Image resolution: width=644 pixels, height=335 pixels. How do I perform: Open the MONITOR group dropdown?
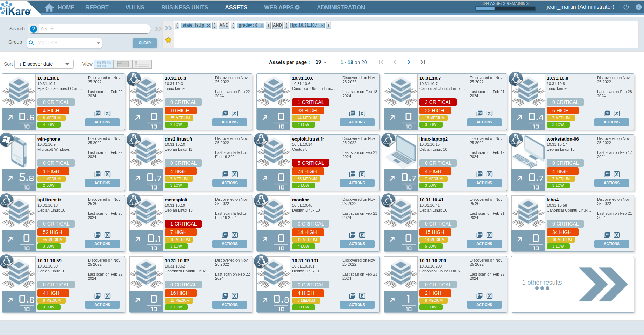pyautogui.click(x=64, y=43)
